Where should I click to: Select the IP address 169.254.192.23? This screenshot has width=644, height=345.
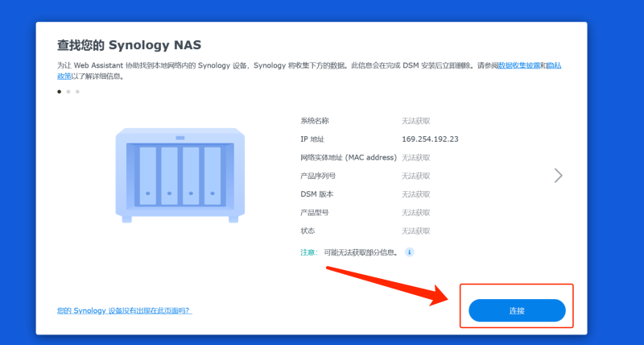tap(430, 139)
